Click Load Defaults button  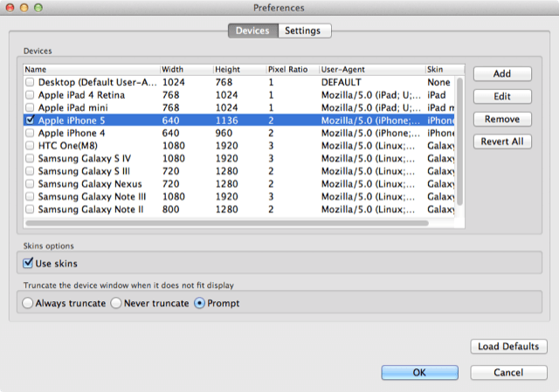[x=509, y=347]
